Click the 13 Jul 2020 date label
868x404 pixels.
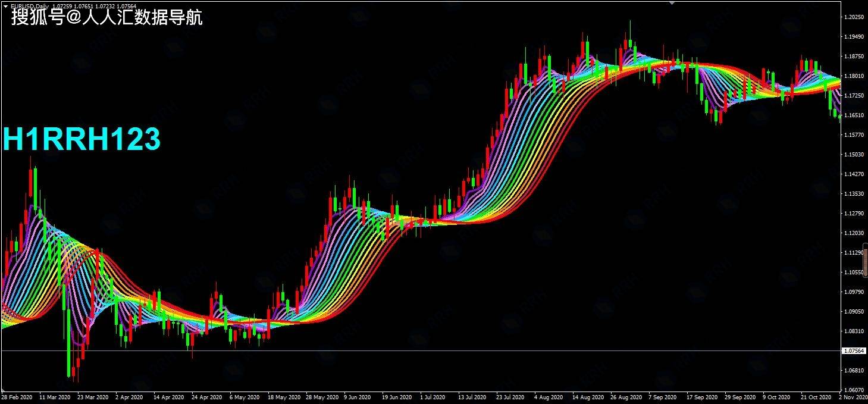472,397
